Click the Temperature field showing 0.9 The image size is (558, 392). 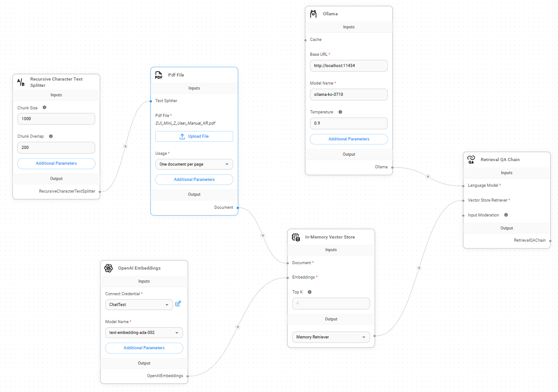tap(349, 123)
